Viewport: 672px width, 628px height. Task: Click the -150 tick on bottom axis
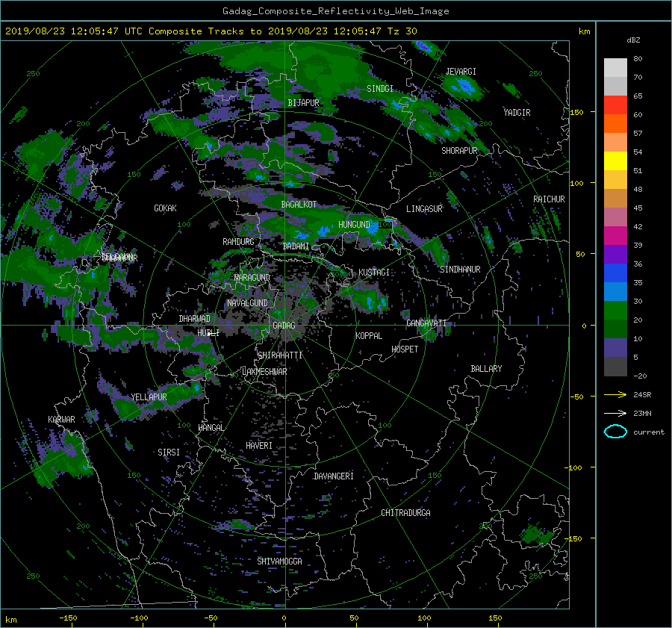(x=68, y=618)
